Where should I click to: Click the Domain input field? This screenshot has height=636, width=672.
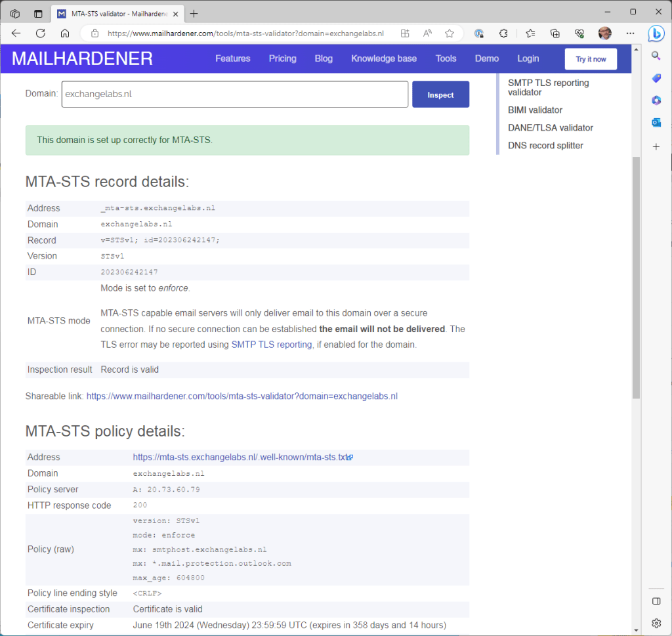(x=234, y=95)
